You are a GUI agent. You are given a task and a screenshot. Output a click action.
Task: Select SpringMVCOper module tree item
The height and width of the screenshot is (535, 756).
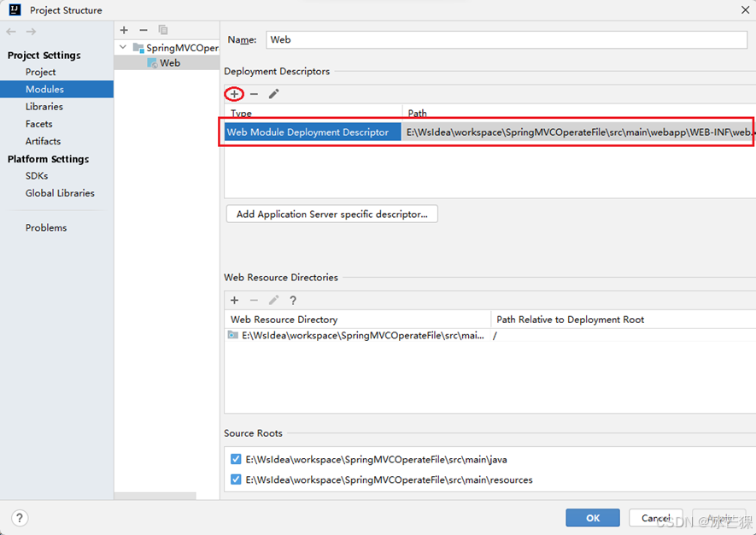coord(167,48)
